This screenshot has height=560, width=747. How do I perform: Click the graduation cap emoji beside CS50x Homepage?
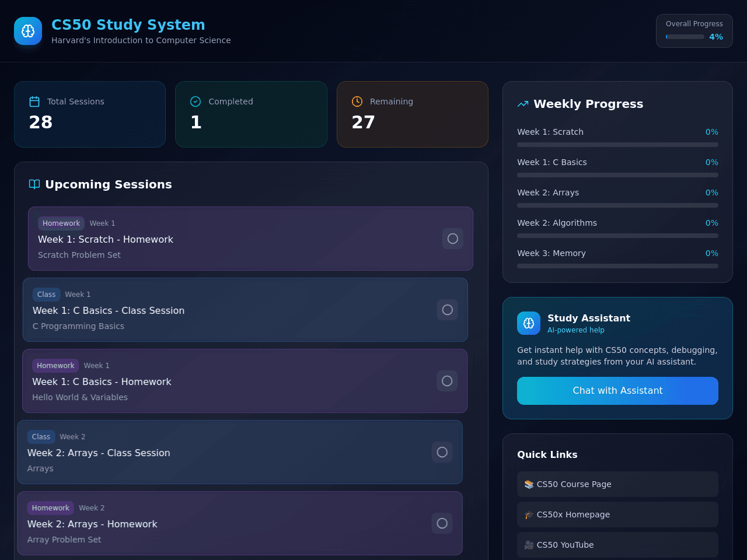[529, 514]
